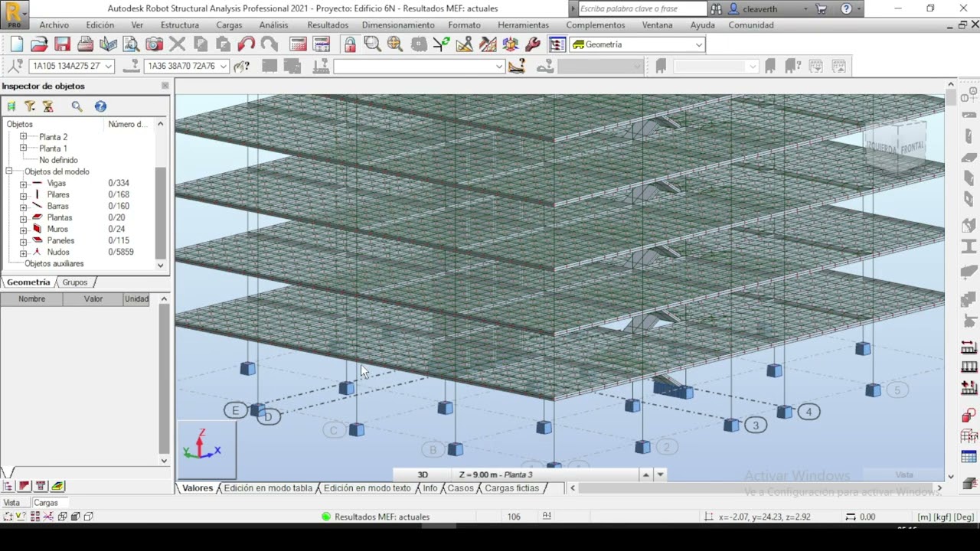Viewport: 980px width, 551px height.
Task: Open the Dimensionamiento menu
Action: [x=398, y=25]
